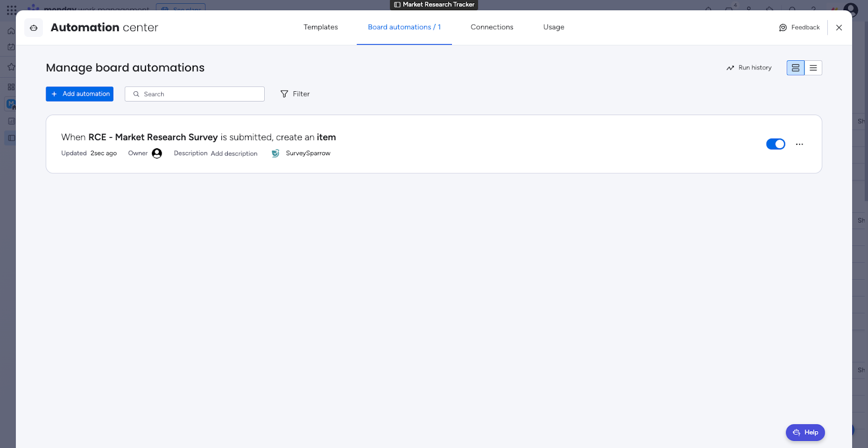Open the Run history chart icon
Screen dimensions: 868x448
(x=730, y=68)
